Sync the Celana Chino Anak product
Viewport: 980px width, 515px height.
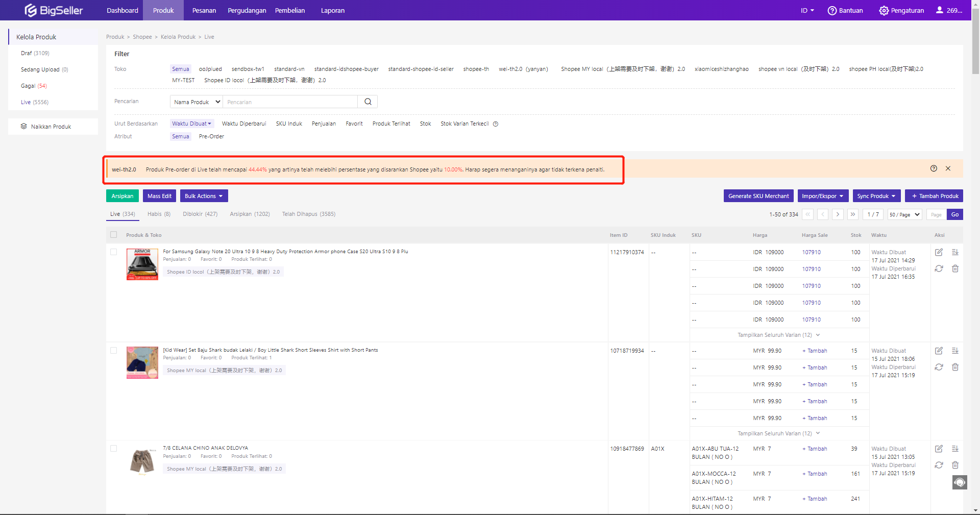[939, 465]
